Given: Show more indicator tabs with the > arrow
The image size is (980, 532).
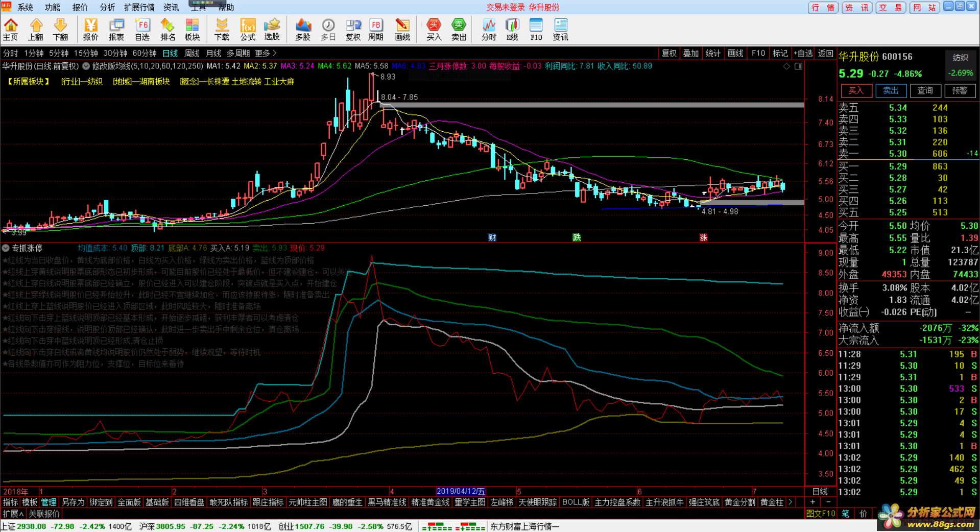Looking at the screenshot, I should click(790, 502).
